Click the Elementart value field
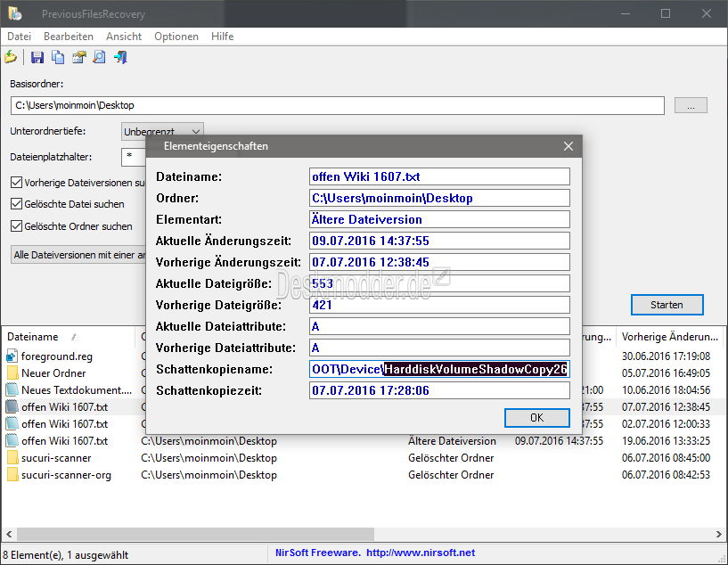The width and height of the screenshot is (728, 565). [x=439, y=219]
